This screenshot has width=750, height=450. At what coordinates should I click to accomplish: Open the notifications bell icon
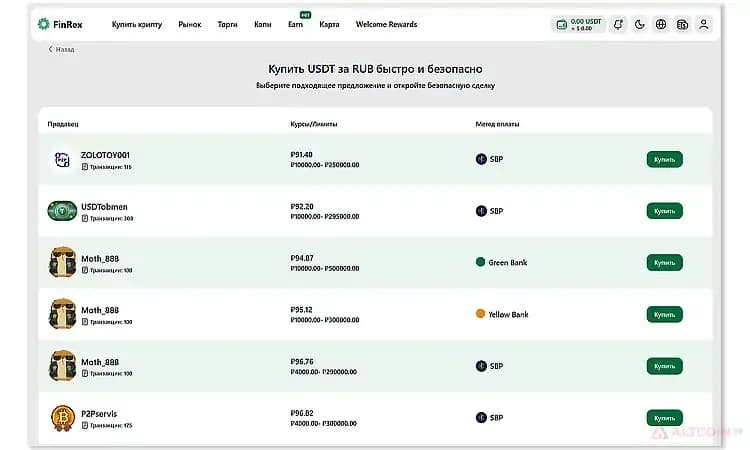pyautogui.click(x=618, y=24)
